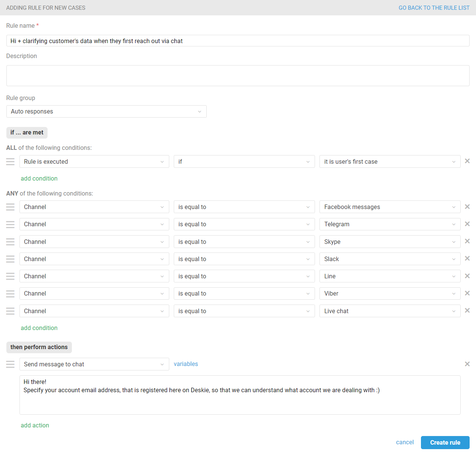Screen dimensions: 476x457
Task: Open the Send message to chat action dropdown
Action: [94, 364]
